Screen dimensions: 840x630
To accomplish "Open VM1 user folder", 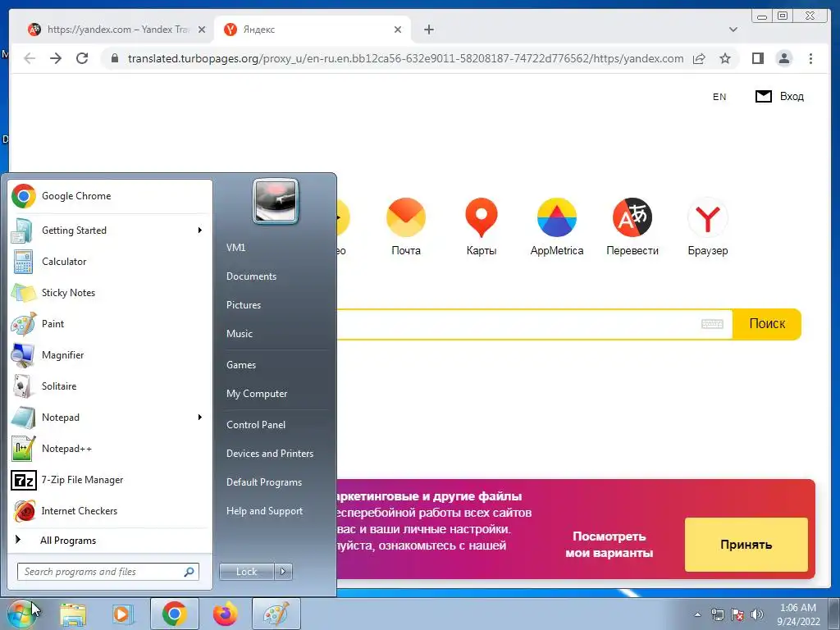I will [x=235, y=248].
